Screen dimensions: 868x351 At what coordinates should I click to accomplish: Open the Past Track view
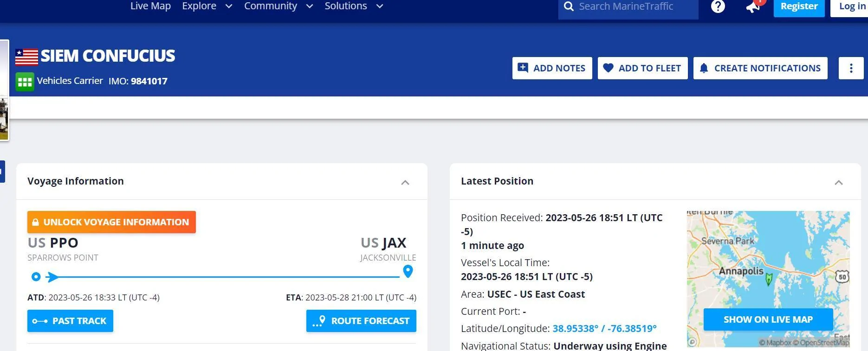tap(70, 321)
